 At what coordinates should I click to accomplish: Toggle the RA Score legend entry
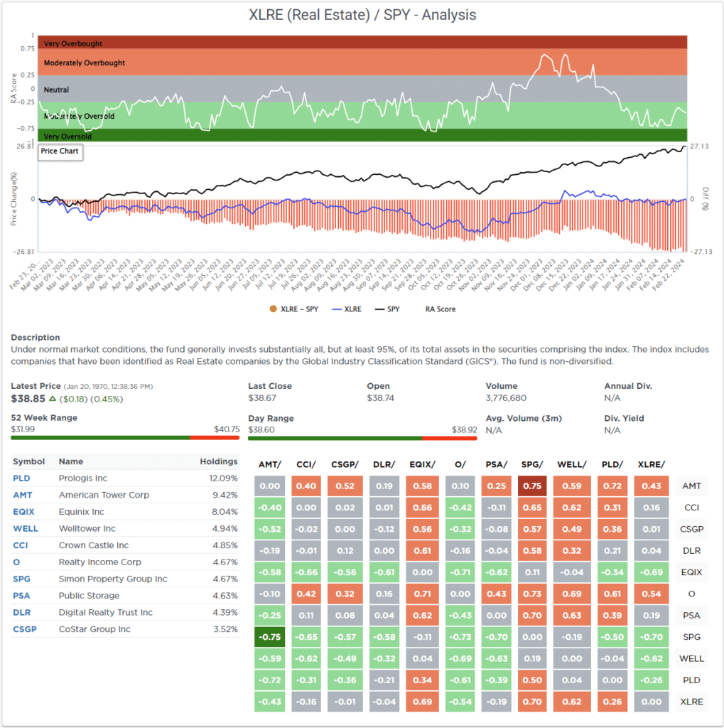click(x=440, y=309)
